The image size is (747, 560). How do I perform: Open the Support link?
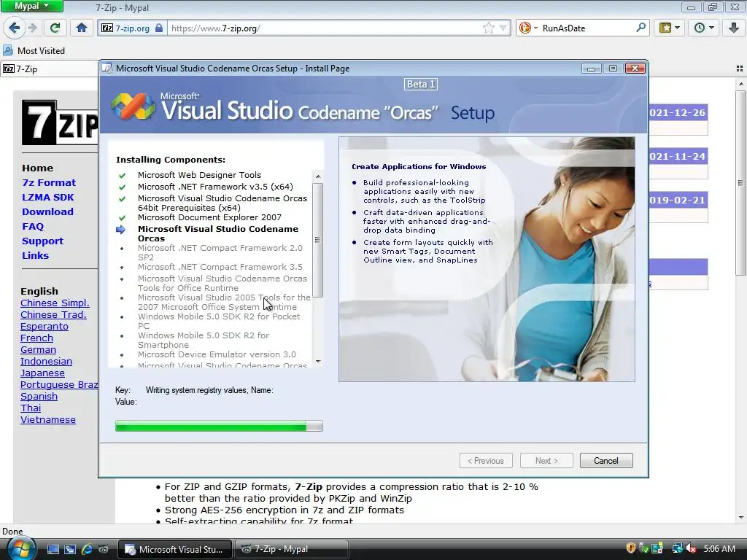pyautogui.click(x=42, y=241)
